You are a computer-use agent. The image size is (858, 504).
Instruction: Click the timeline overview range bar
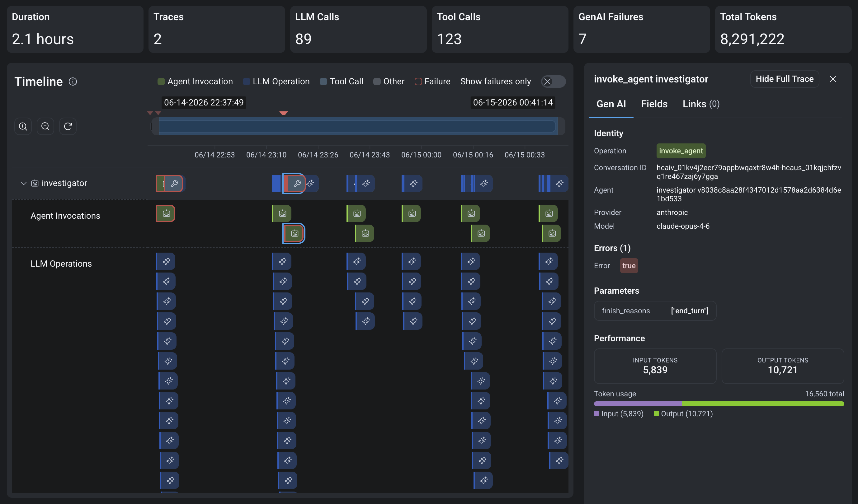(x=357, y=127)
